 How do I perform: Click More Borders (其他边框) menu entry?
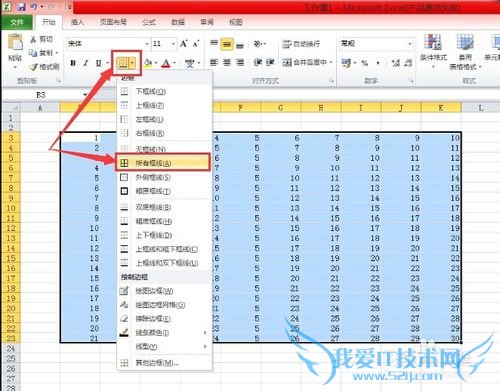pyautogui.click(x=164, y=363)
